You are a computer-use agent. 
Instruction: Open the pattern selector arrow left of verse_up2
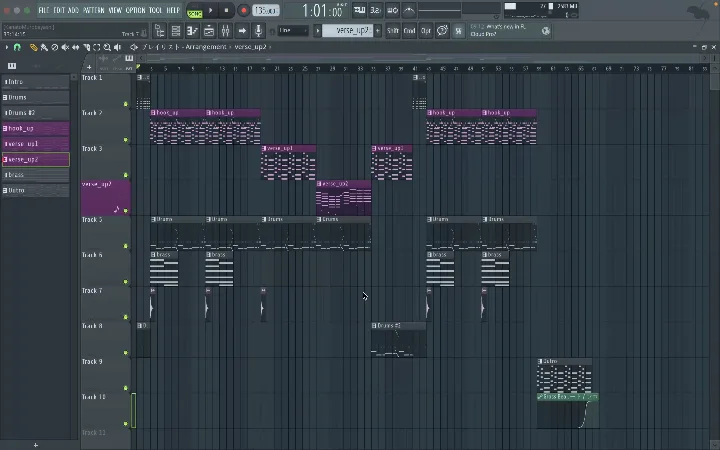[x=317, y=31]
